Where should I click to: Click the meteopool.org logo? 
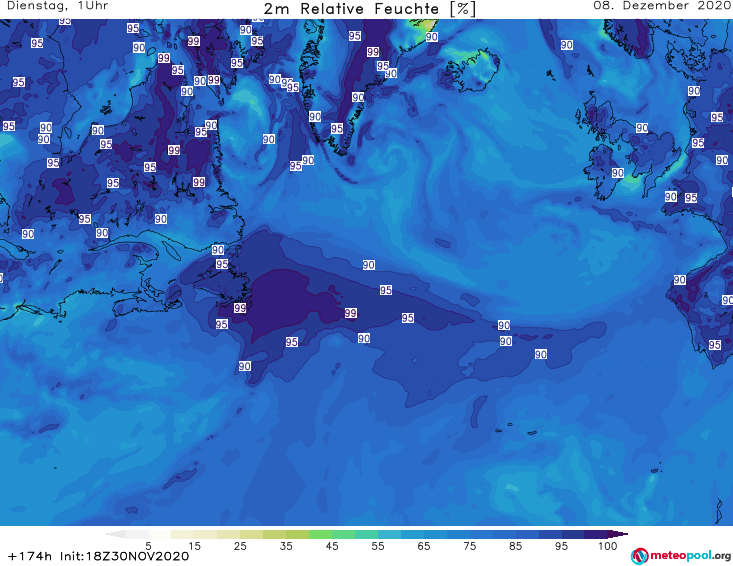click(x=681, y=556)
